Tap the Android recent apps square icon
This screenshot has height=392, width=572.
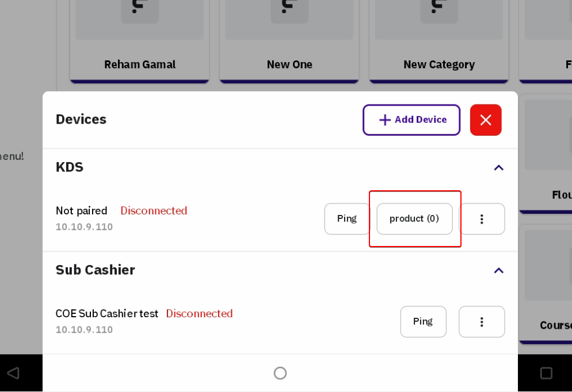546,373
